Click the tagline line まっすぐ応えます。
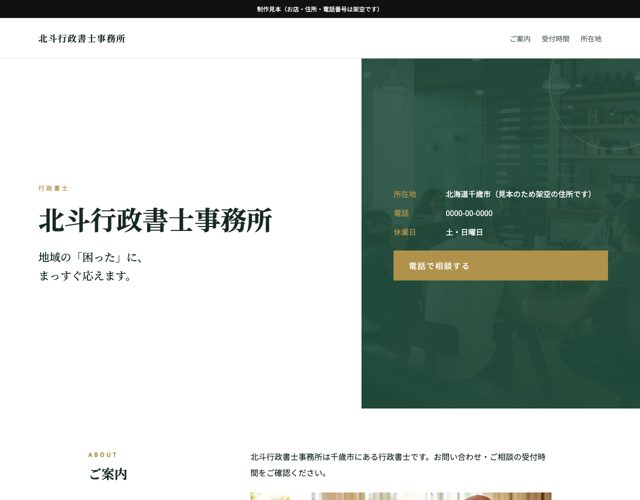 [85, 276]
